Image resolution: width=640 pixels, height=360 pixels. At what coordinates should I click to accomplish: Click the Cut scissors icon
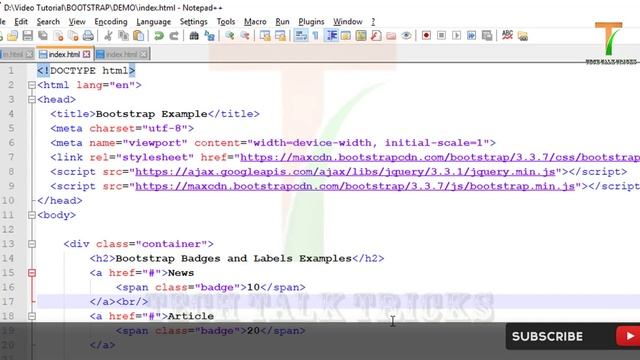108,36
